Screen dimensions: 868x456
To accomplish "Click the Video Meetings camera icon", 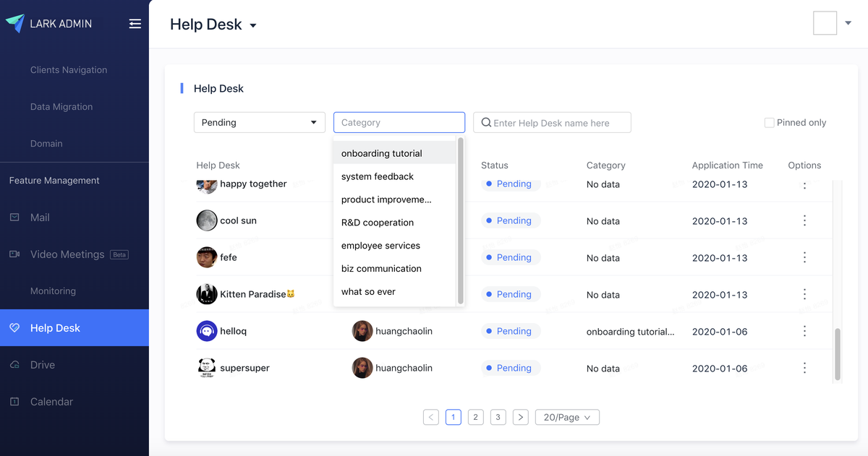I will coord(14,254).
